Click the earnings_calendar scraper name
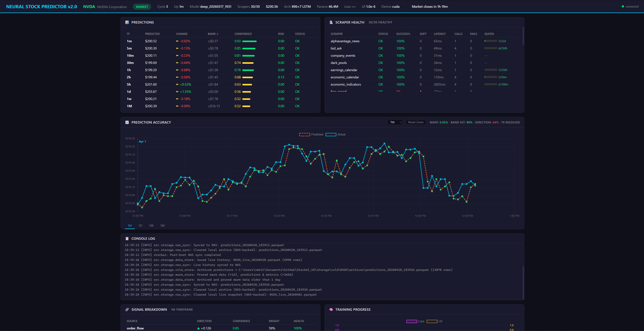Viewport: 644px width, 331px height. 344,70
